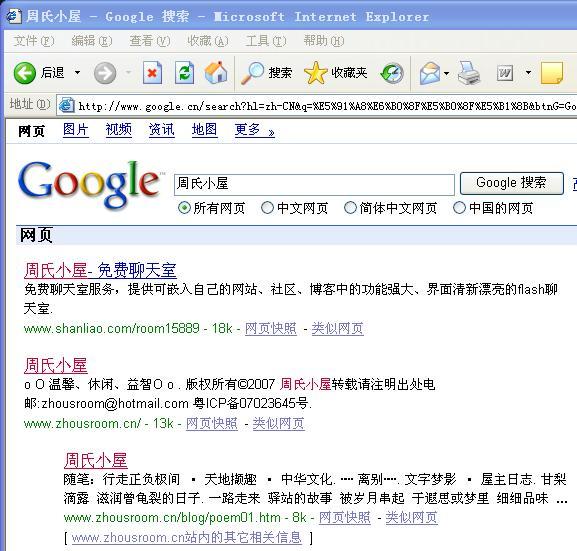Open the 周氏小屋- 免费聊天室 result link
The image size is (577, 551).
pos(100,271)
